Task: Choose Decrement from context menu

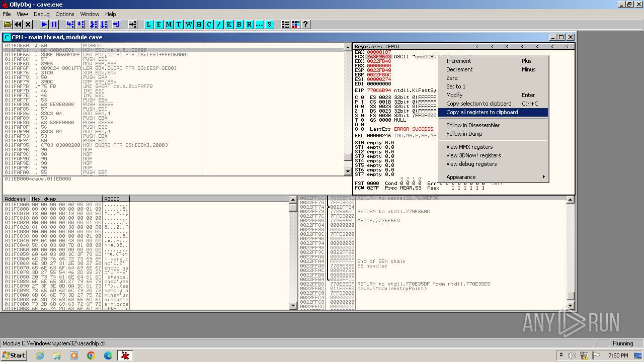Action: tap(493, 69)
